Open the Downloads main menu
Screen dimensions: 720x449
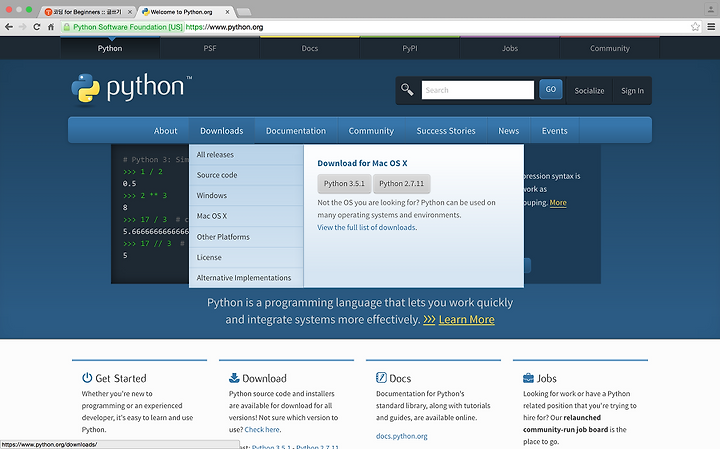tap(222, 131)
